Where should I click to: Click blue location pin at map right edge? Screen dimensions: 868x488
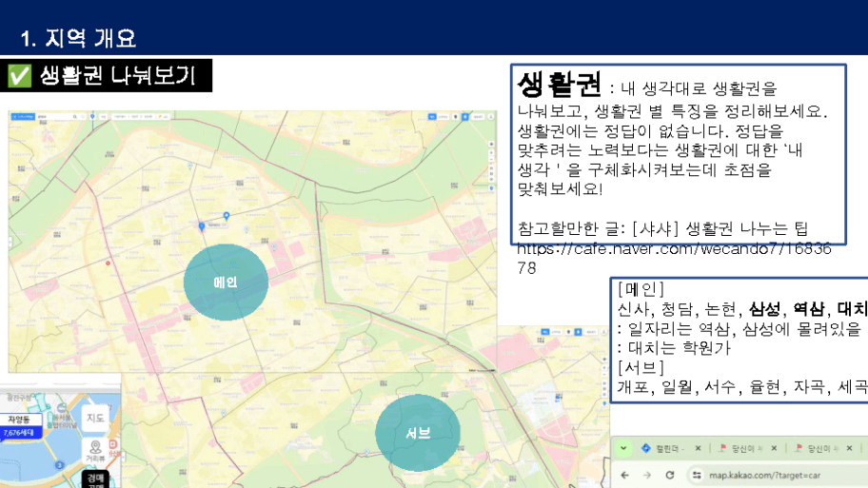[491, 188]
